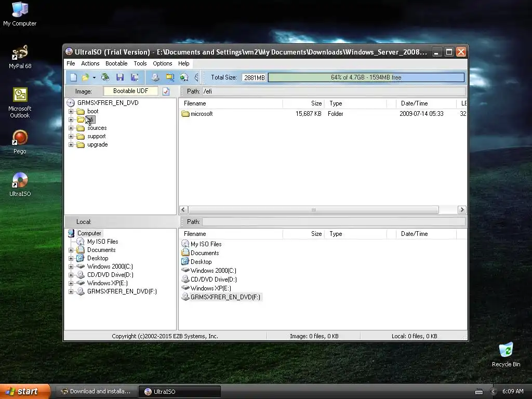Select Windows XP(E:) in local file list

(x=211, y=288)
